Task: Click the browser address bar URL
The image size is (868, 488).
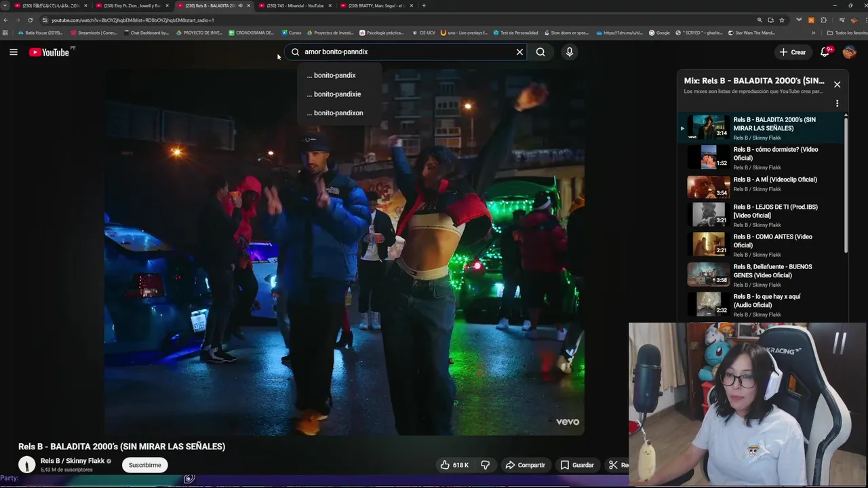Action: tap(133, 20)
